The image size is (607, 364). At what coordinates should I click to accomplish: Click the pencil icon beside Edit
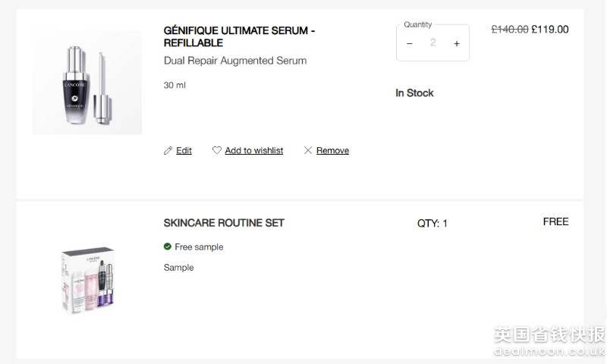(168, 151)
